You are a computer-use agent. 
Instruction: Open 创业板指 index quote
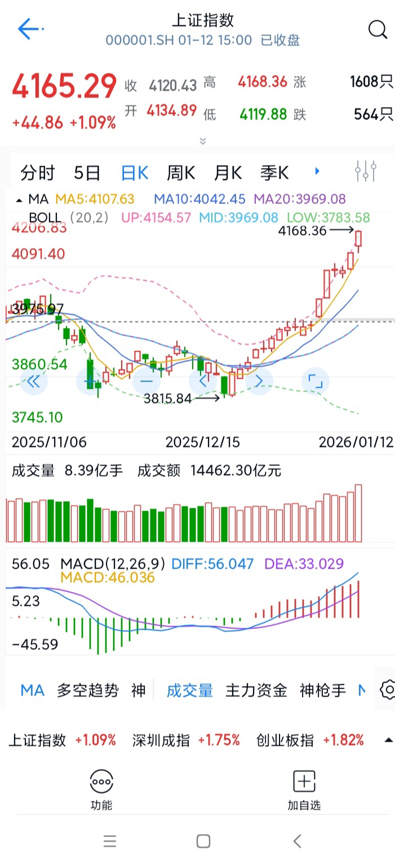310,740
